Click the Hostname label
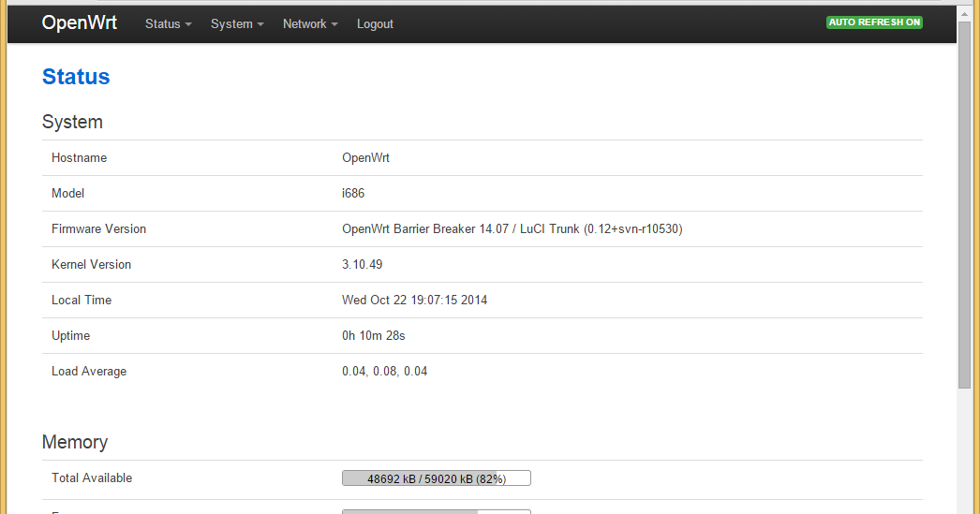 [79, 158]
